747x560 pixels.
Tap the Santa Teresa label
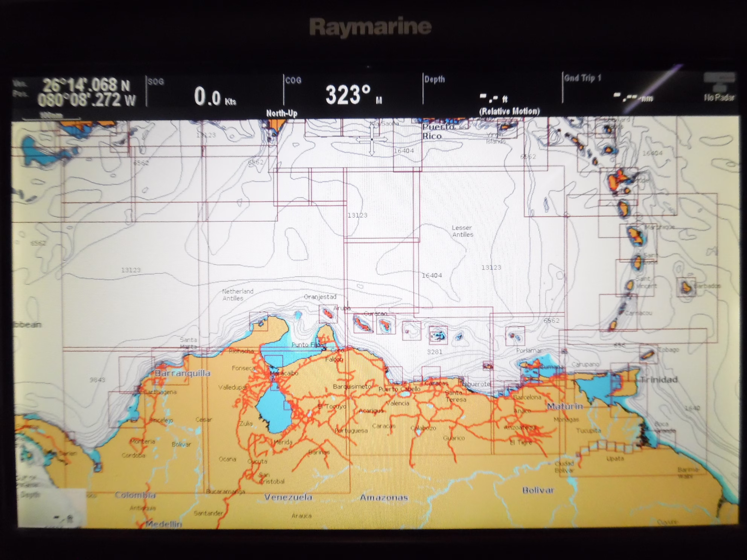[456, 396]
